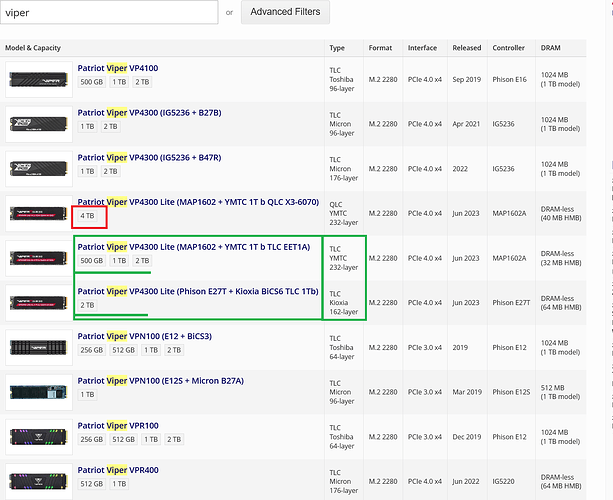The image size is (613, 500).
Task: Open VP4300 Lite YMTC TLC EET1A link
Action: coord(194,247)
